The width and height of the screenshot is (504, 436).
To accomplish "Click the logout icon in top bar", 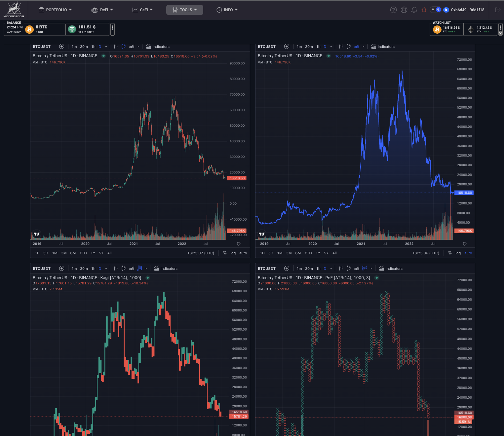I will [498, 10].
